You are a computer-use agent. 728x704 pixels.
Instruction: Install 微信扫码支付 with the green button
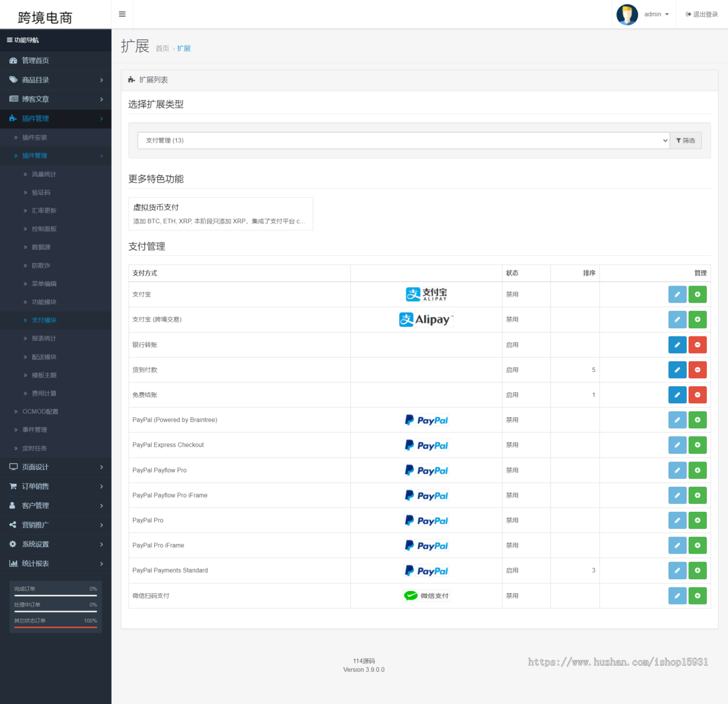tap(698, 595)
